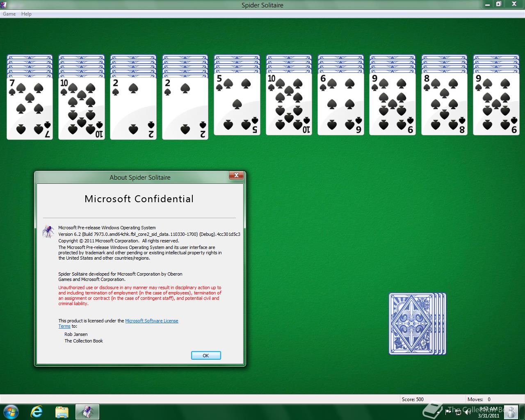
Task: Click OK in About dialog
Action: [x=206, y=356]
